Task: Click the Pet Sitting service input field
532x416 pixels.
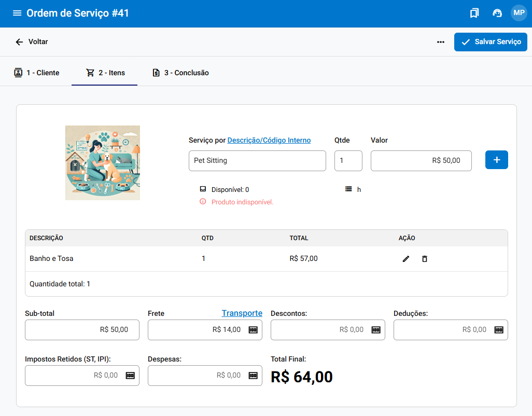Action: pyautogui.click(x=257, y=161)
